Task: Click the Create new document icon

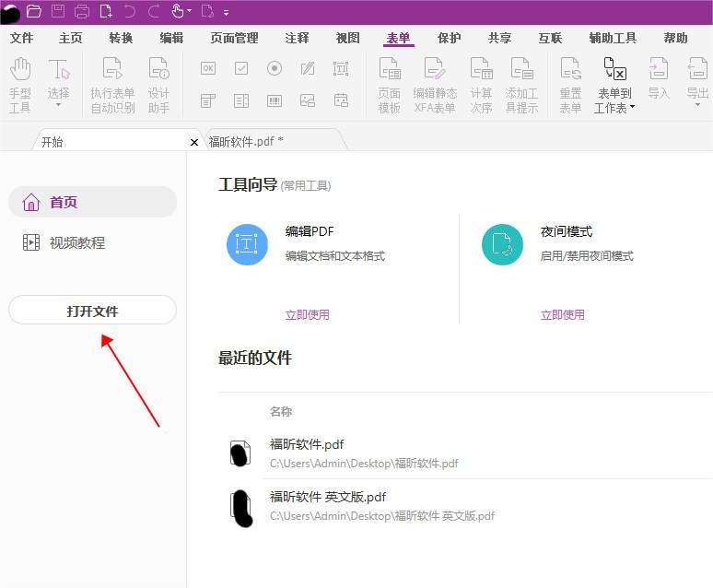Action: (x=106, y=11)
